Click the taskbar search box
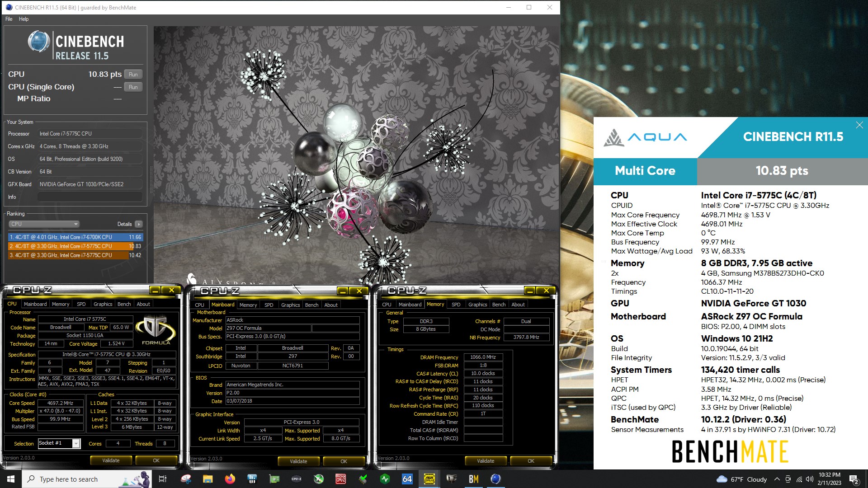Viewport: 868px width, 488px height. tap(87, 479)
